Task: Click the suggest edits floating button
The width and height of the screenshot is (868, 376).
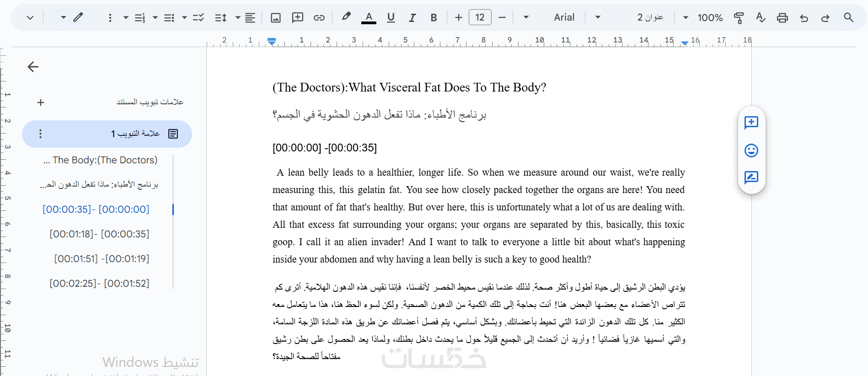Action: 751,177
